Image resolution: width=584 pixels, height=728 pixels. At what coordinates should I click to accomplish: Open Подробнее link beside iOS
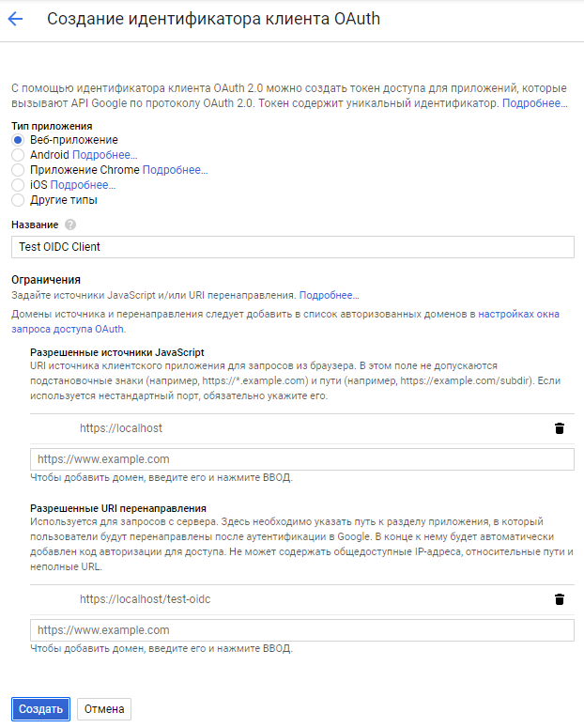(83, 185)
